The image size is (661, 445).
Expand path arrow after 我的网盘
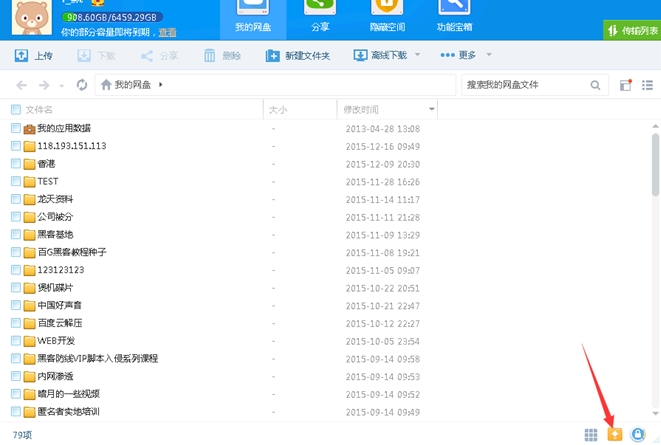161,85
